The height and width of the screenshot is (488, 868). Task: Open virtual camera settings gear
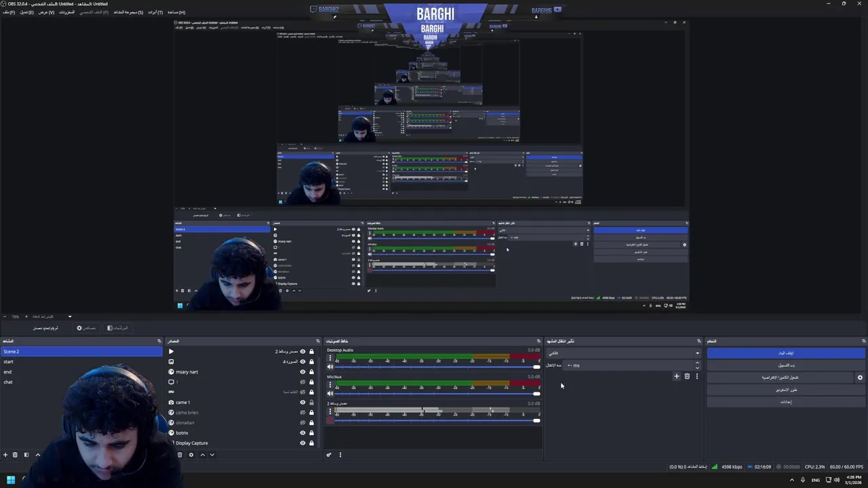click(860, 378)
